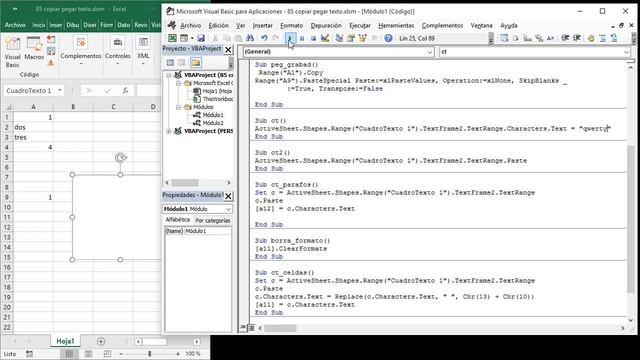Viewport: 640px width, 360px height.
Task: Click the Excel zoom slider handle
Action: click(150, 354)
